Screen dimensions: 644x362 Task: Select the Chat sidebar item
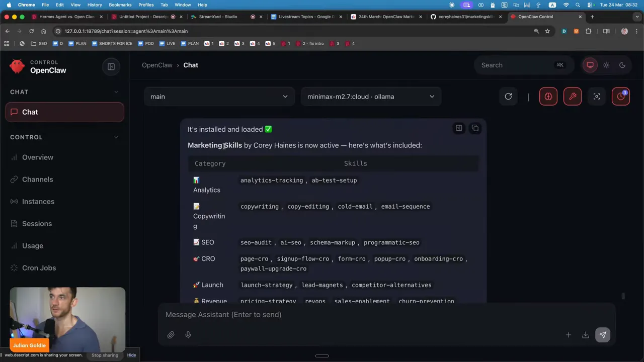pos(64,112)
